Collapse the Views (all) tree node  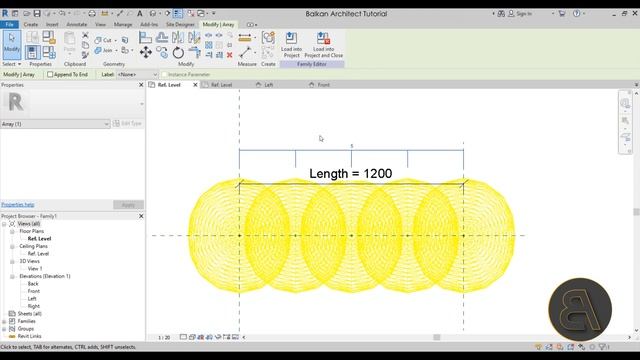point(4,224)
